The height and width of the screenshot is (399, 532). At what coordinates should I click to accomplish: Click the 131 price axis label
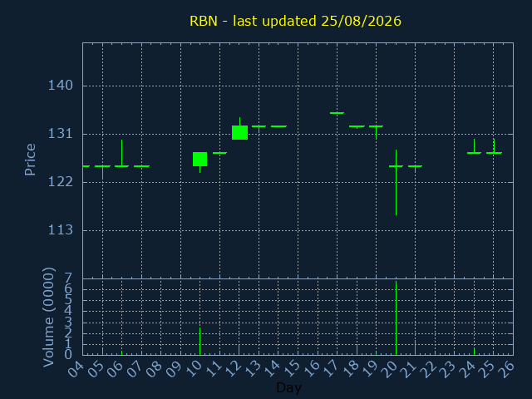[61, 134]
